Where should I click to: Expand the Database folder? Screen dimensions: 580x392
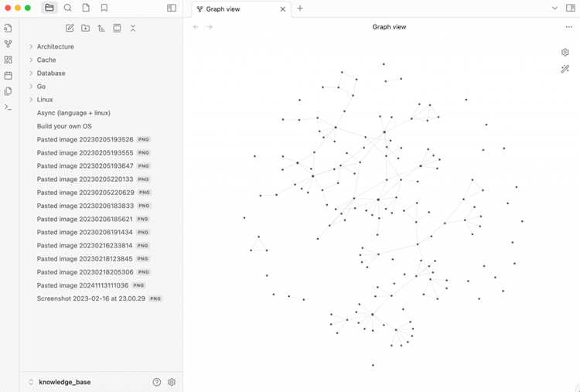click(51, 73)
